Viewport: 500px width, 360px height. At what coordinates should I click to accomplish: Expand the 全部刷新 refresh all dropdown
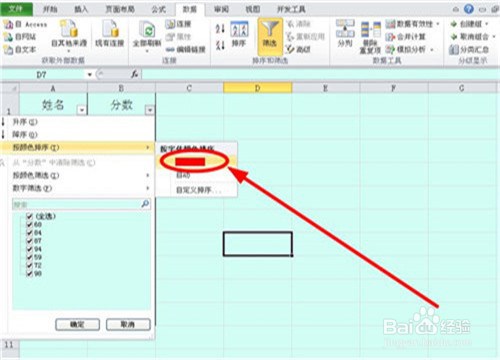point(147,51)
